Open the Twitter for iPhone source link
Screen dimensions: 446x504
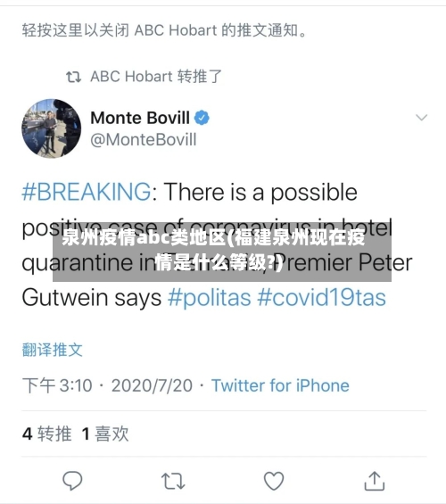(280, 385)
